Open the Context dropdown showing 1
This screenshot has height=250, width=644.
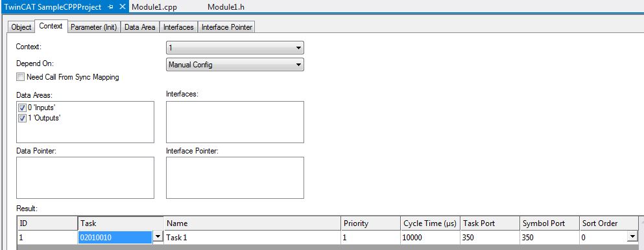[x=235, y=48]
